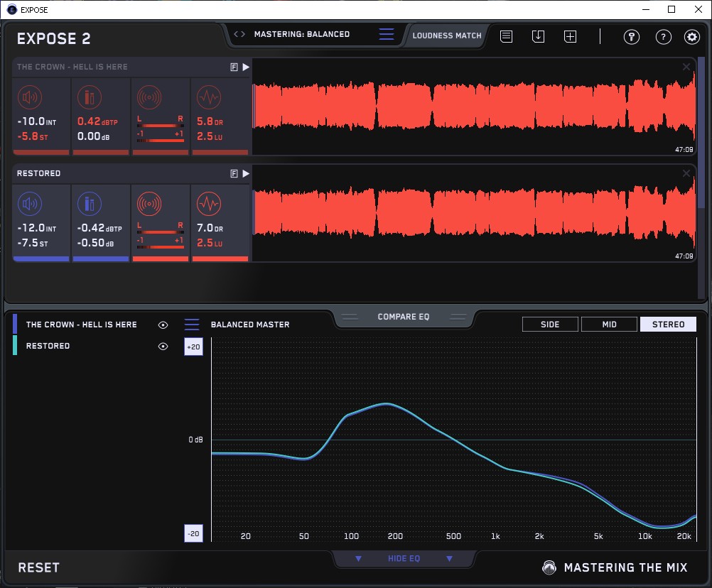Click the Restored track waveform
The height and width of the screenshot is (588, 712).
point(474,213)
